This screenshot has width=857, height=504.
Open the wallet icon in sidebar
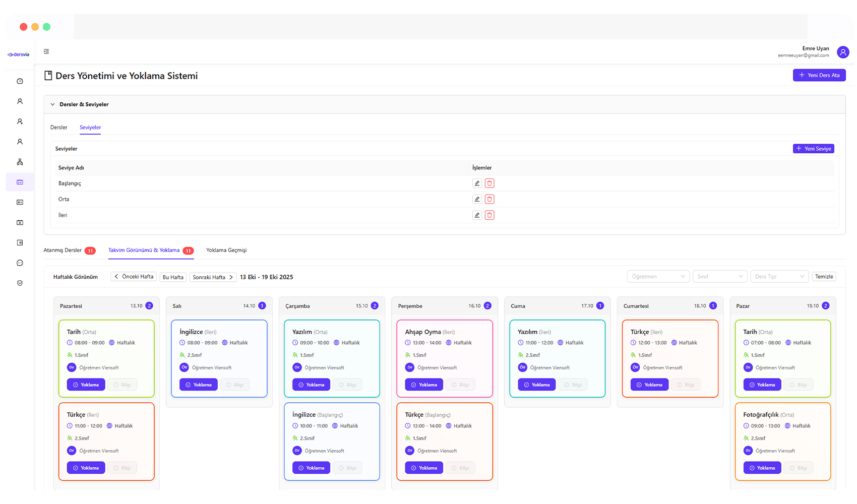[20, 243]
